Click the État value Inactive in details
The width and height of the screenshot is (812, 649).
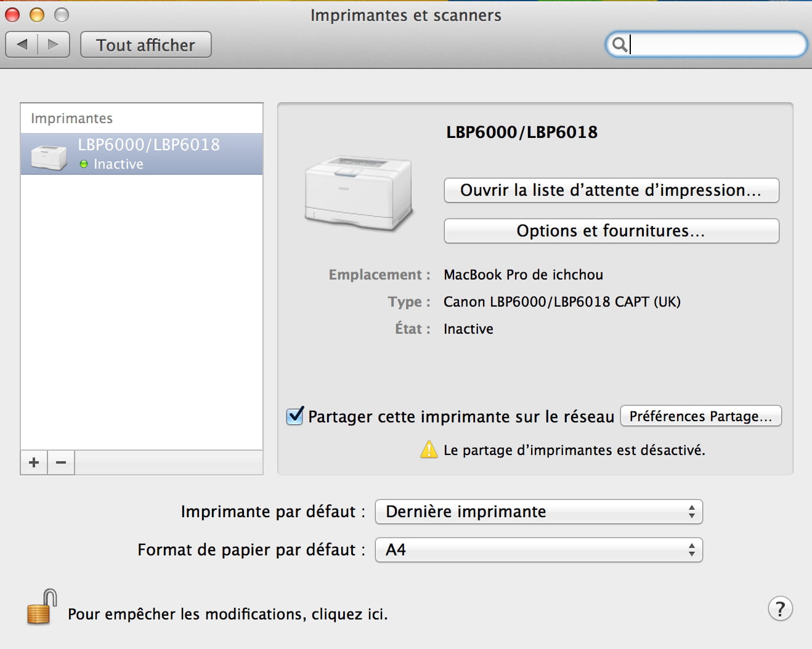click(x=468, y=329)
